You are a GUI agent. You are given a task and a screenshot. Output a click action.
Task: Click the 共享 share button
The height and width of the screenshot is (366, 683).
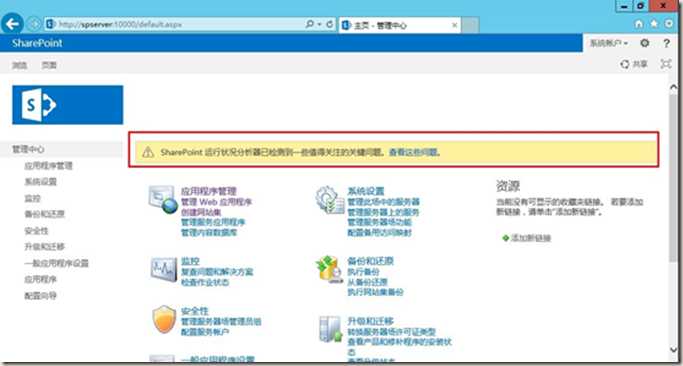point(634,64)
